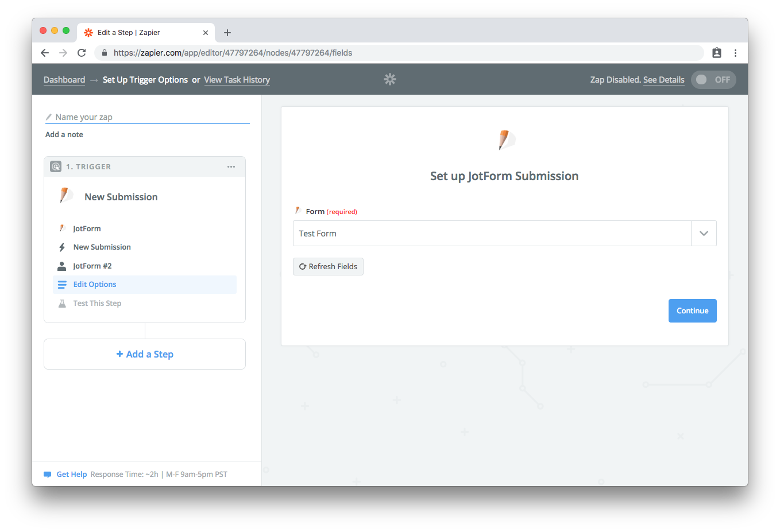
Task: Click the Zapier asterisk logo in header
Action: tap(390, 79)
